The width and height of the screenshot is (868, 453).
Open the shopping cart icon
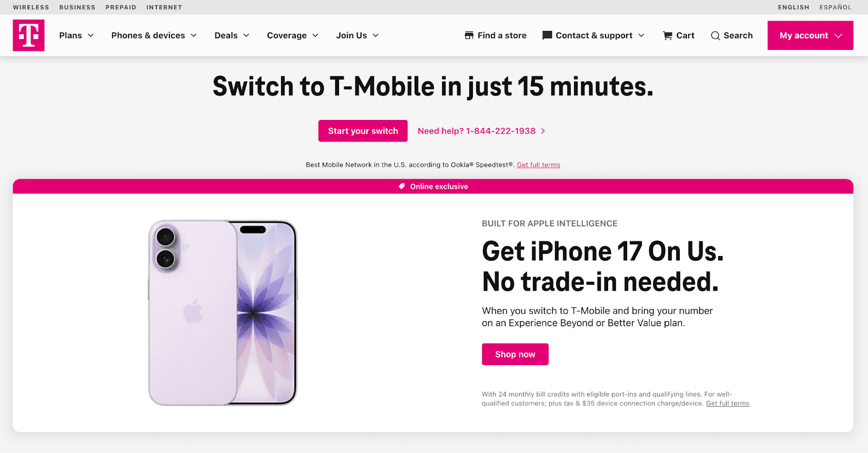[x=668, y=35]
